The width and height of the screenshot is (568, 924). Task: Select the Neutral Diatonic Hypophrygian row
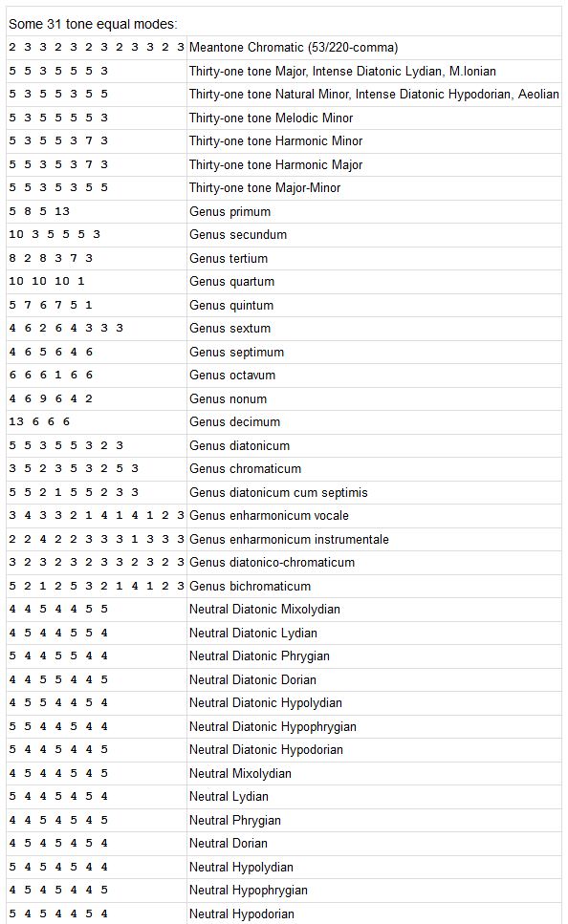coord(284,726)
